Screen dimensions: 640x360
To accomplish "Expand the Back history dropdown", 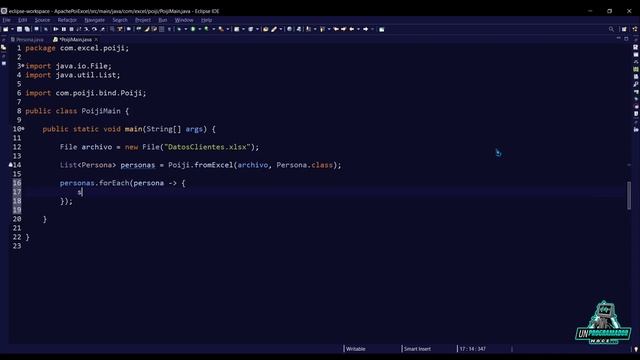I will coord(358,29).
